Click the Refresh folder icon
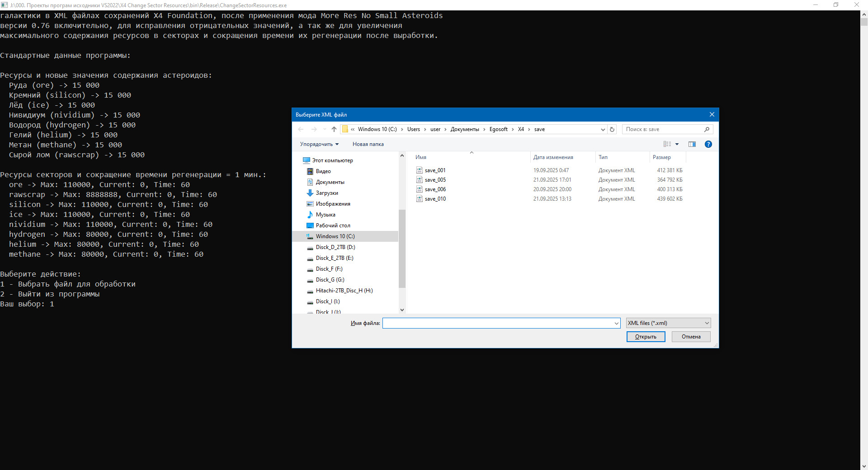 612,129
